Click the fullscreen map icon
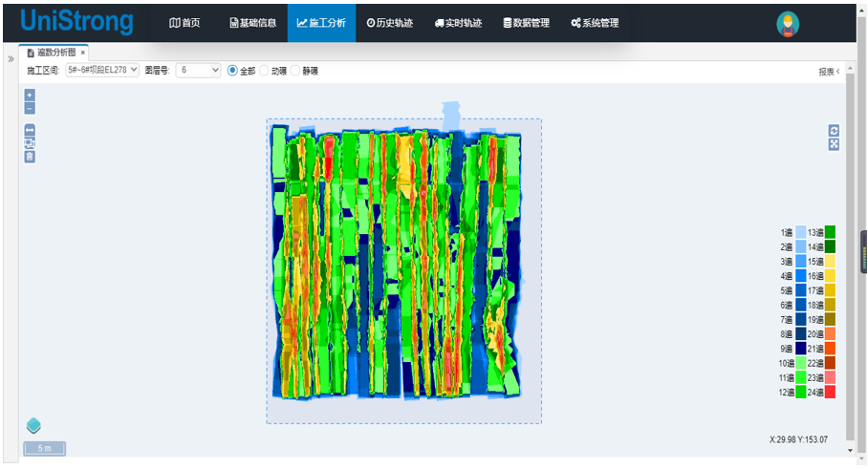This screenshot has height=469, width=868. tap(834, 144)
